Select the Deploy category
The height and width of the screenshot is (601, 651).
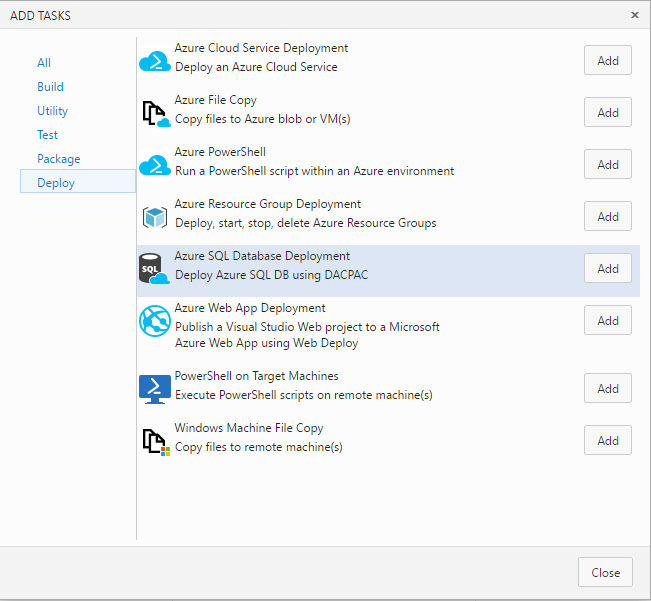tap(78, 181)
